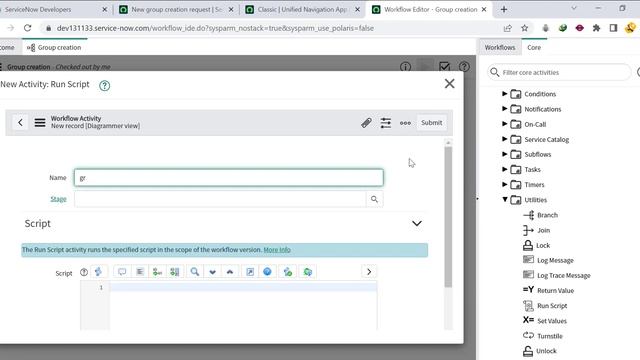Image resolution: width=640 pixels, height=360 pixels.
Task: Open the form context hamburger menu
Action: click(40, 122)
